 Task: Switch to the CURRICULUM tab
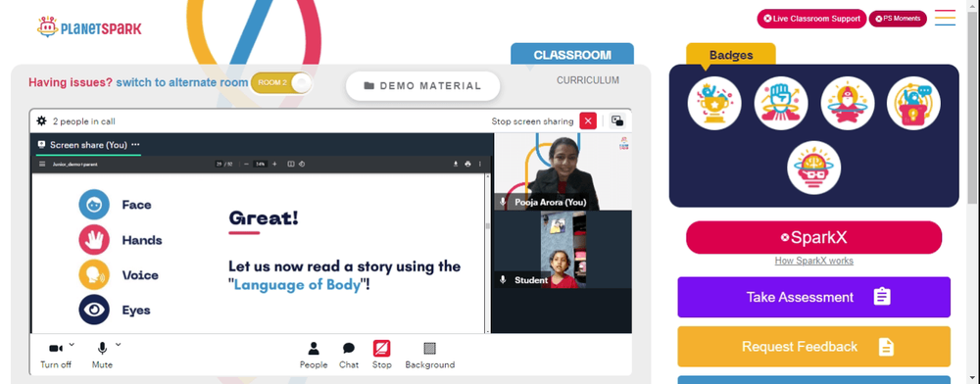(x=587, y=80)
